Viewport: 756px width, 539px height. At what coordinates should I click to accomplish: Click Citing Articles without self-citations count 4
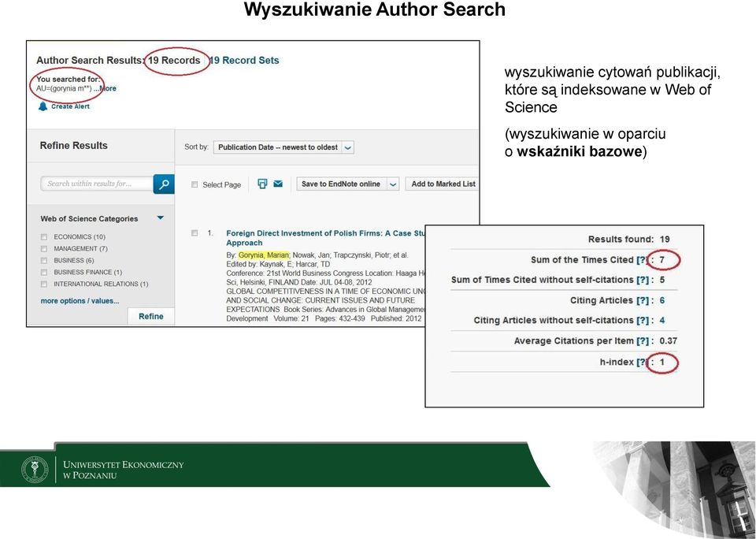(662, 321)
